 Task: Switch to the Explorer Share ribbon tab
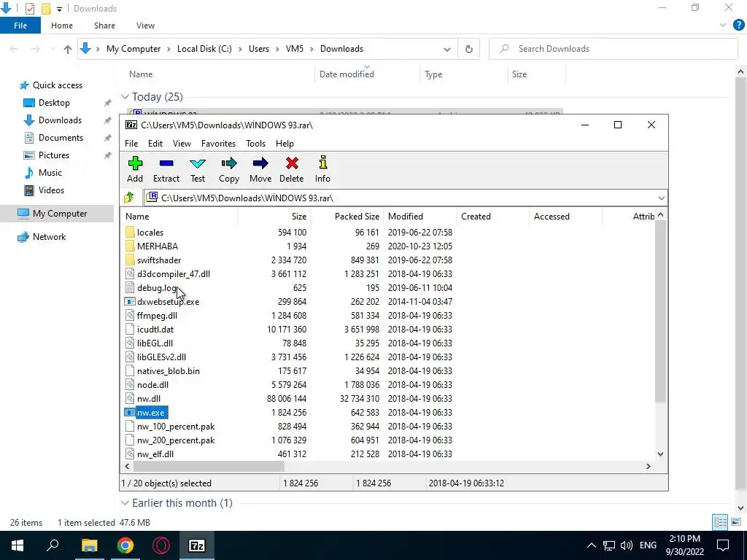(104, 26)
